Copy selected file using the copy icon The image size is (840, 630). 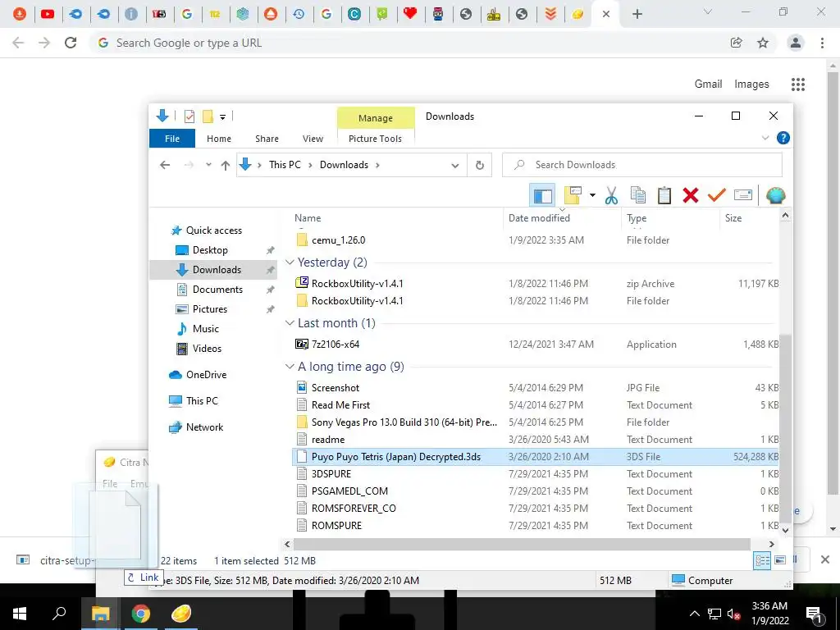(x=637, y=195)
